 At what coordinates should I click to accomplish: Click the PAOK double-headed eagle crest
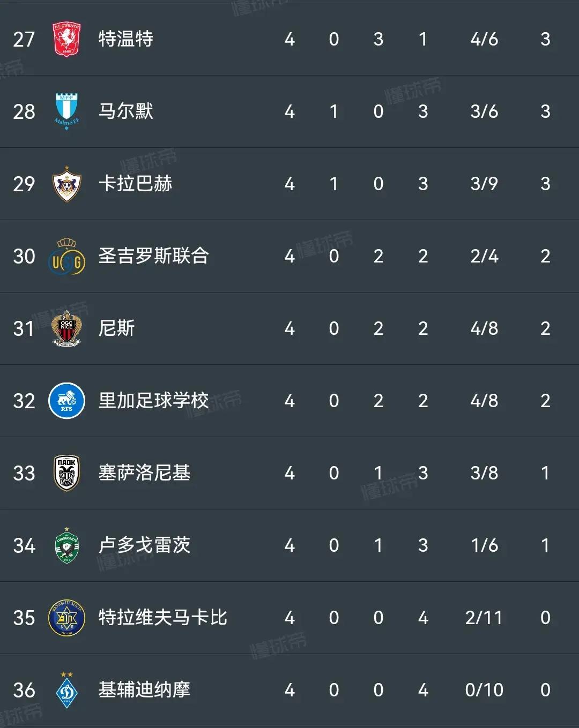pyautogui.click(x=66, y=473)
